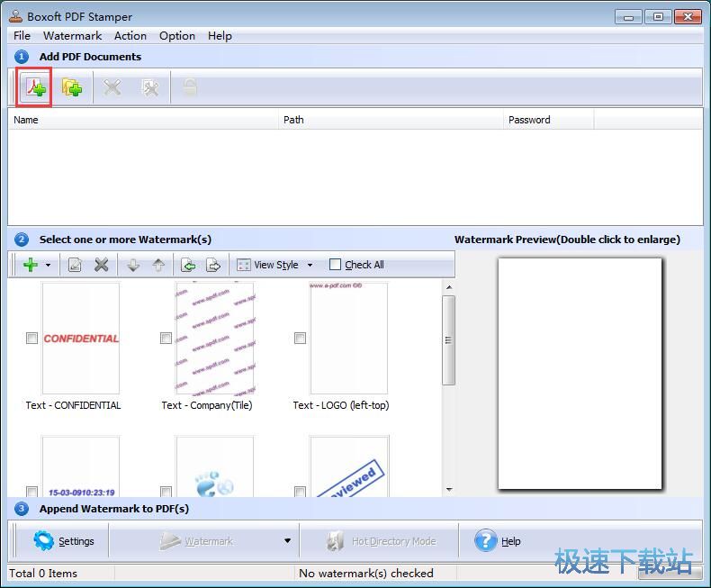Click the move watermark down arrow icon
The width and height of the screenshot is (711, 588).
tap(133, 265)
